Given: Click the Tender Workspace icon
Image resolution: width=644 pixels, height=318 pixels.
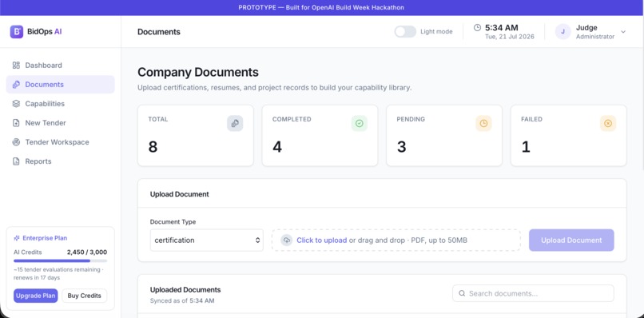Looking at the screenshot, I should [x=16, y=142].
